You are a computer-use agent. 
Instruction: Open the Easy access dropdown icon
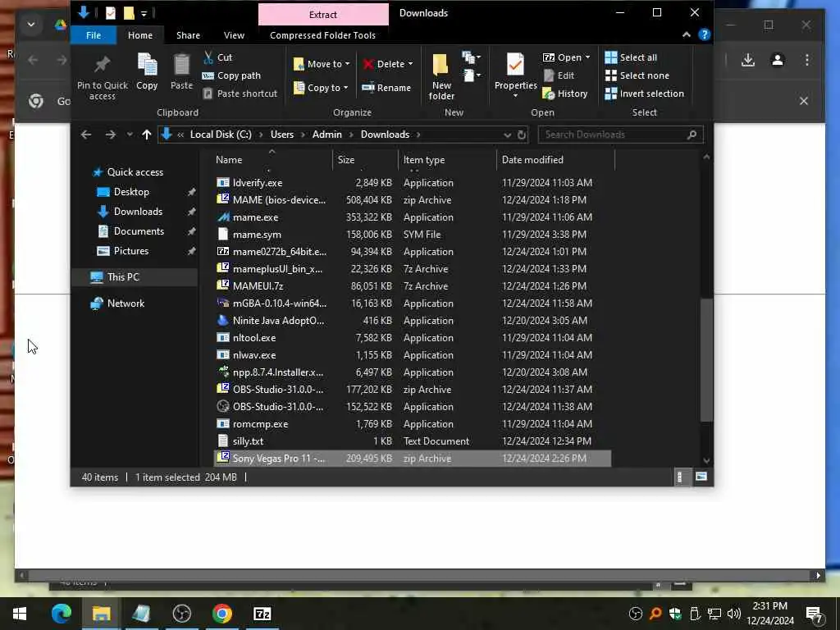pos(472,75)
